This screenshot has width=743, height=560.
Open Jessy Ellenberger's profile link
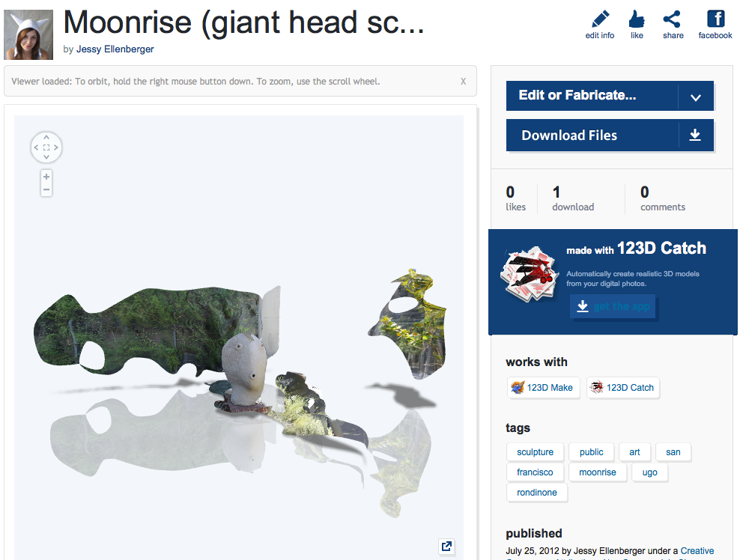115,49
